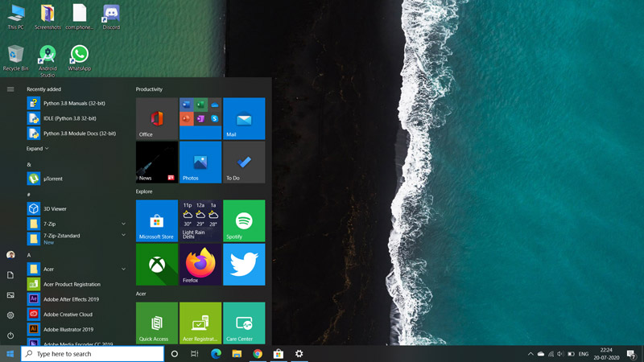Open the battery tray icon
644x362 pixels.
(x=571, y=354)
